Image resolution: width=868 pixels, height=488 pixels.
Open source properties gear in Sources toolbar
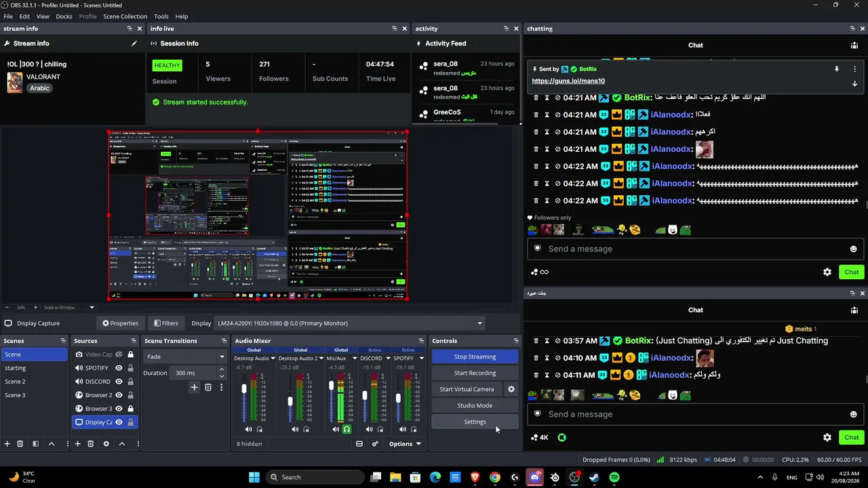(x=106, y=444)
